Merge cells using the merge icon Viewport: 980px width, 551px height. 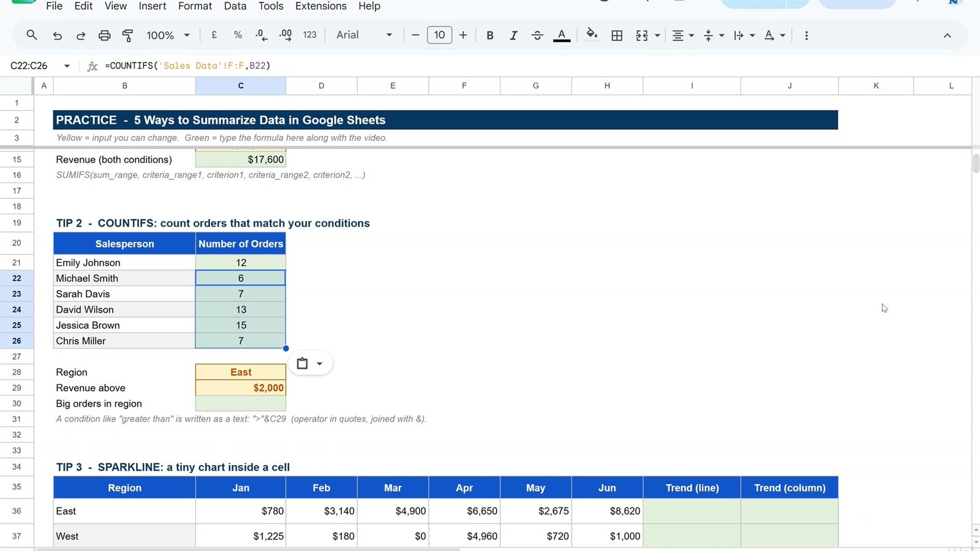pos(642,36)
